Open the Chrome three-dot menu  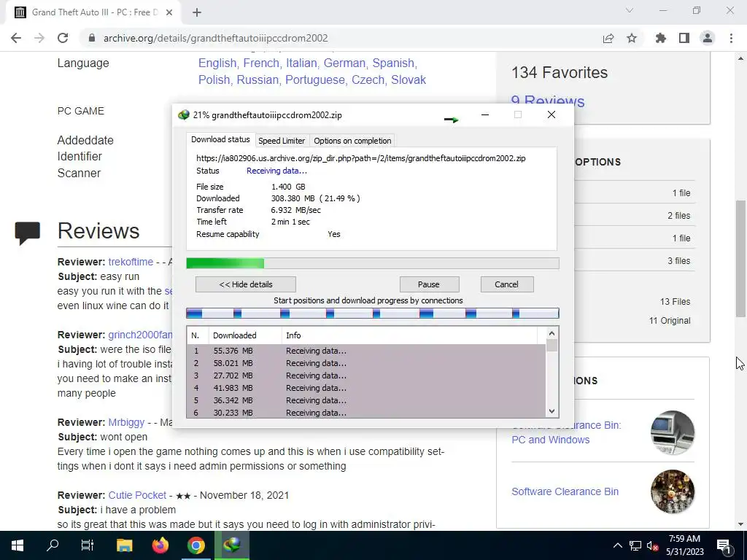click(731, 38)
